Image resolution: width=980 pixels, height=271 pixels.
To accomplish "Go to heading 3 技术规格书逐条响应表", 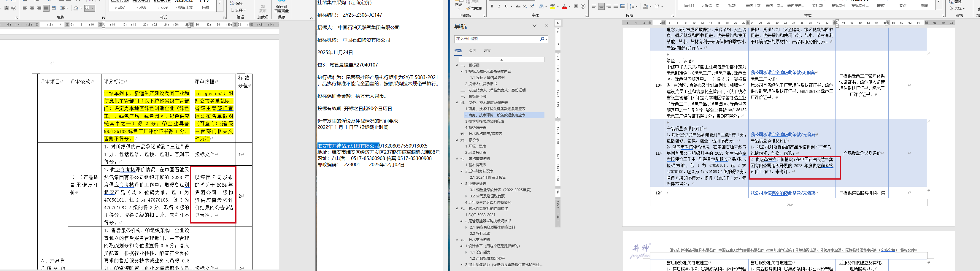I will 485,121.
